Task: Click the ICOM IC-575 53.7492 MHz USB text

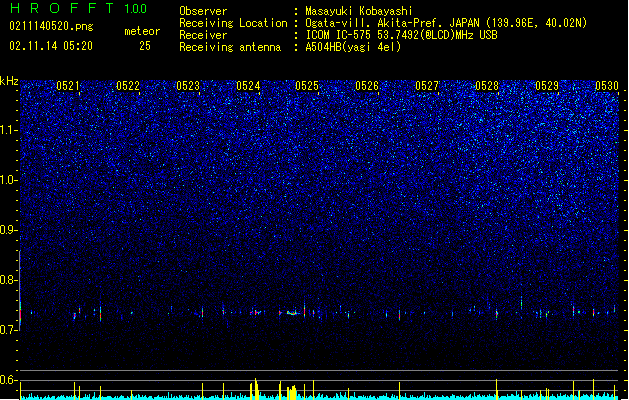Action: (x=401, y=35)
